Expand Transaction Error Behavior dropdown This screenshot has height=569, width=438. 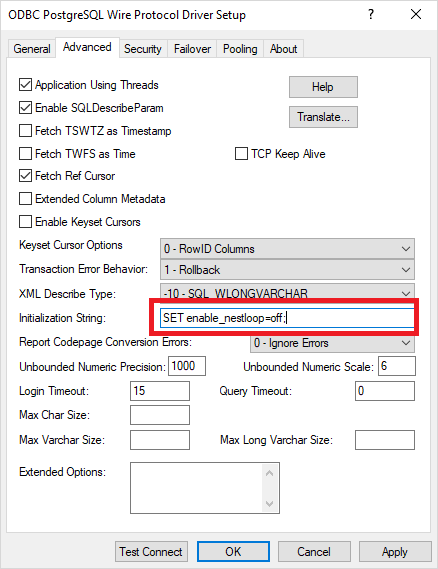pyautogui.click(x=287, y=270)
